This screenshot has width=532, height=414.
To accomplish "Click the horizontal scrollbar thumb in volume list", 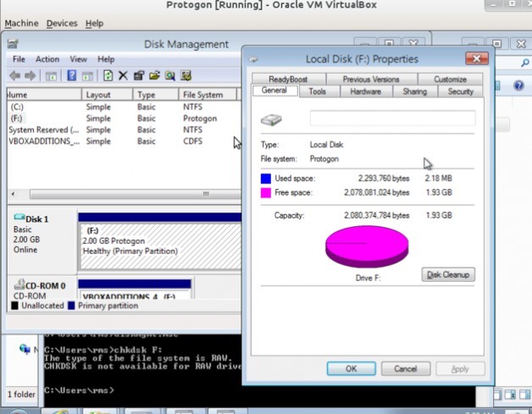I will click(x=136, y=194).
